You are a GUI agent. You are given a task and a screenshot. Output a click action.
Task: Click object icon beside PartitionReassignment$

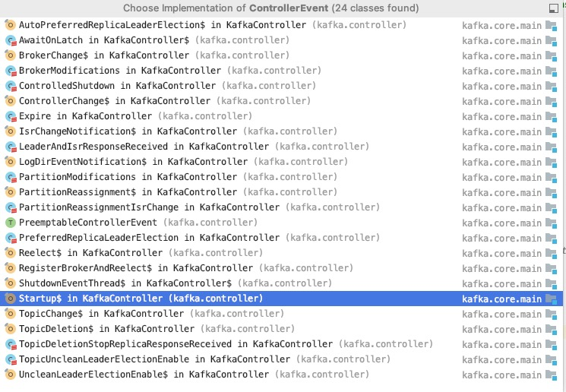(x=10, y=191)
